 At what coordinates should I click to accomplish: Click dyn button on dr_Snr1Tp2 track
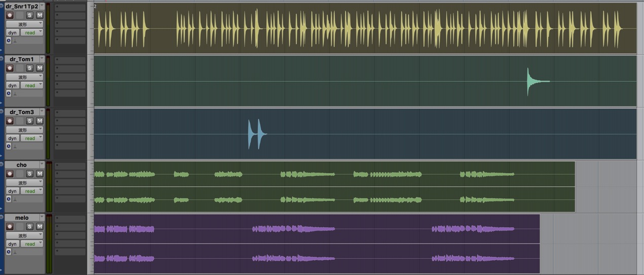click(12, 32)
